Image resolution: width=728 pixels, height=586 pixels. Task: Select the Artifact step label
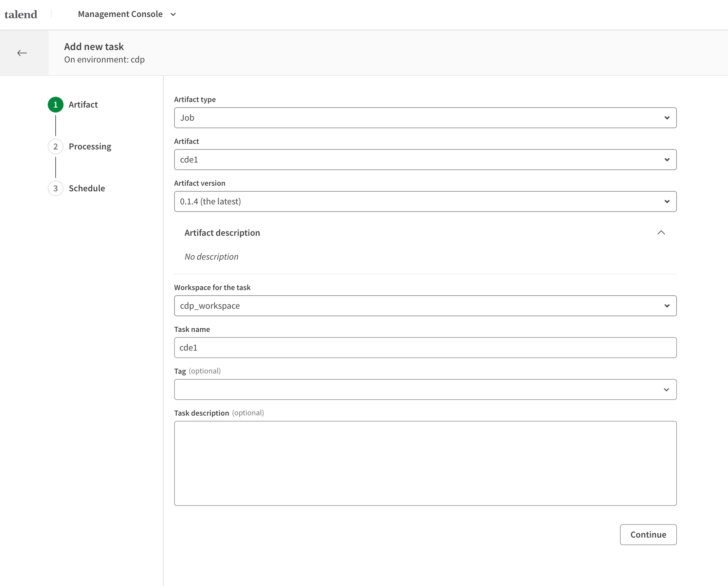point(83,105)
